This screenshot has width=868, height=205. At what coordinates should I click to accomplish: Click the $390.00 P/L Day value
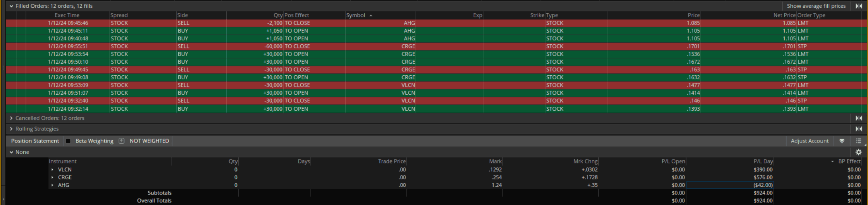point(763,170)
